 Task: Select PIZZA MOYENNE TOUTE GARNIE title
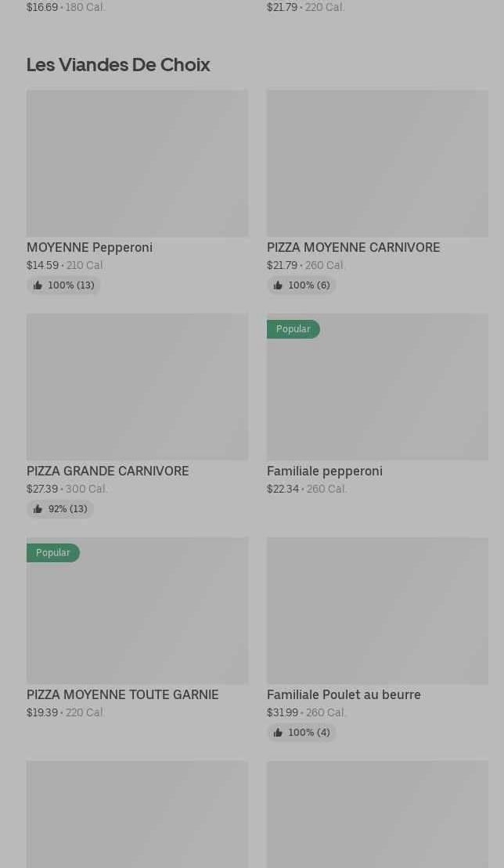coord(122,694)
